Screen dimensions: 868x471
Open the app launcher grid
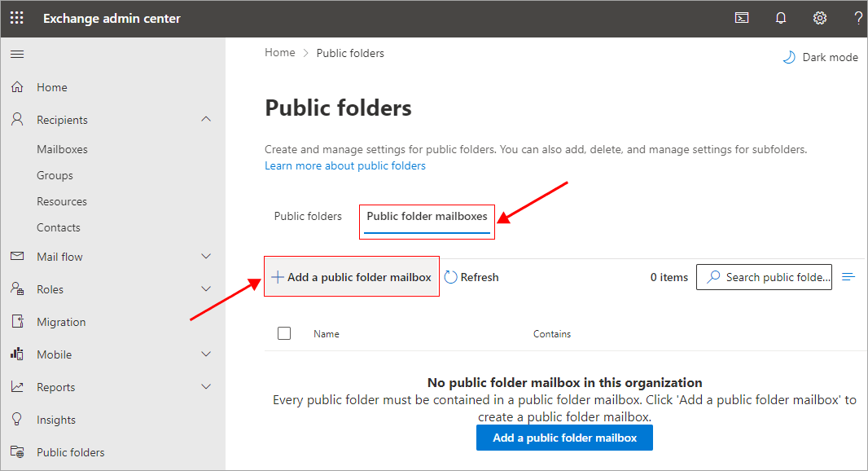coord(16,17)
